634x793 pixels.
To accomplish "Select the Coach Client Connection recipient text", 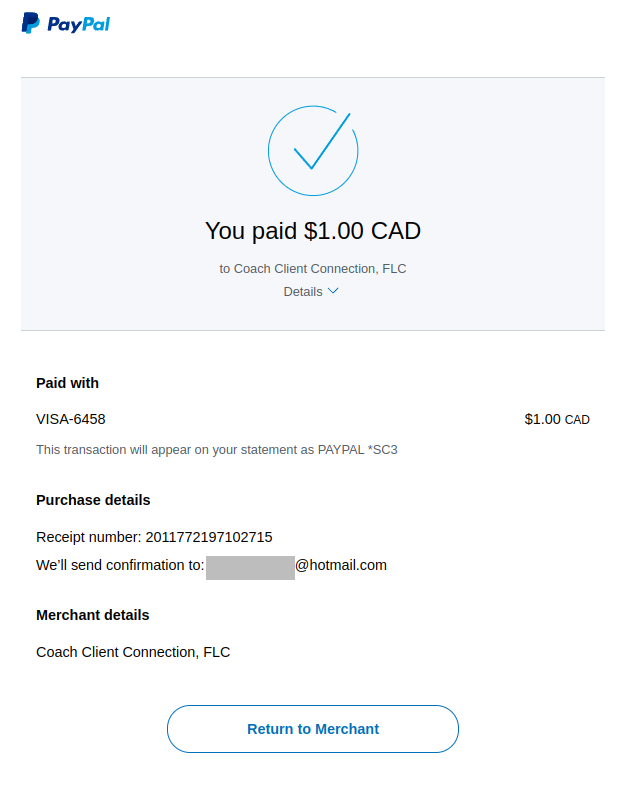I will pyautogui.click(x=313, y=269).
